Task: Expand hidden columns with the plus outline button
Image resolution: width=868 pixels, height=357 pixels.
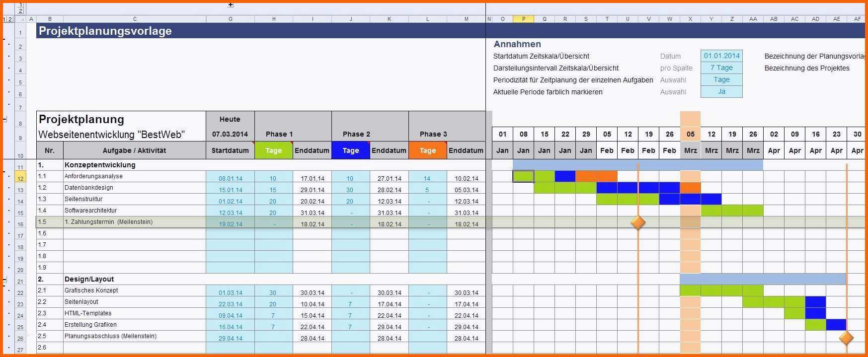Action: [231, 5]
